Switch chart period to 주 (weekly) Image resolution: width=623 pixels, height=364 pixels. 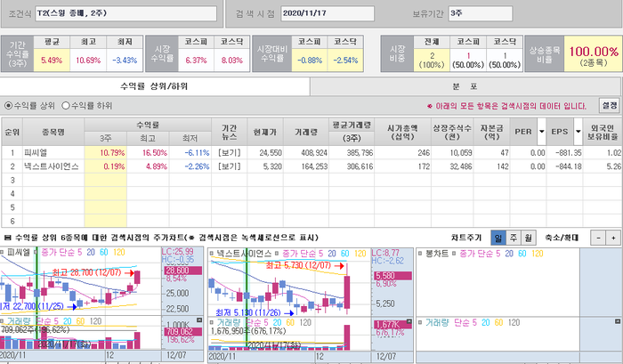pos(514,238)
